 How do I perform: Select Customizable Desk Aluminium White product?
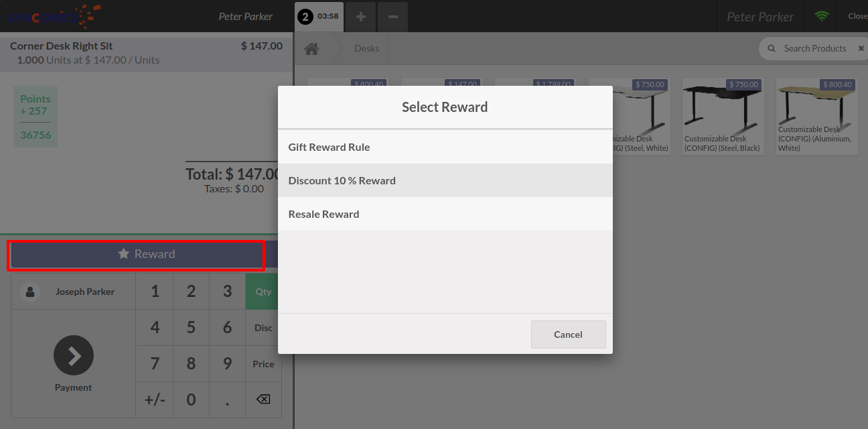coord(816,117)
